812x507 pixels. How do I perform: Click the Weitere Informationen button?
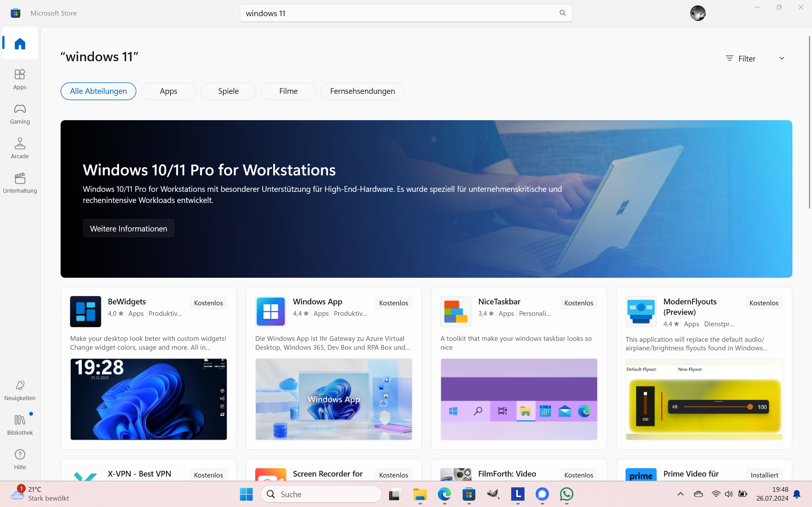click(129, 228)
